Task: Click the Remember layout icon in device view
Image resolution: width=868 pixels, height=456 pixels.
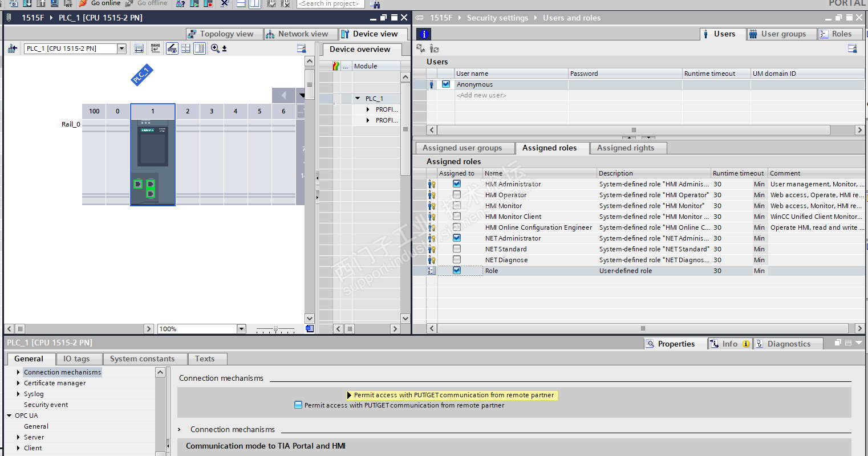Action: click(x=200, y=48)
